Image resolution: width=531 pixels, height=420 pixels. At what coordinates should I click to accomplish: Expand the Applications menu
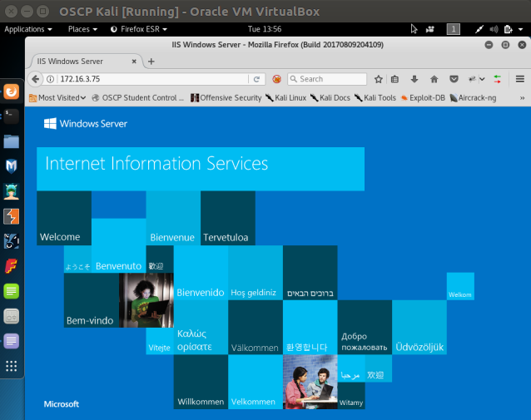pos(28,28)
